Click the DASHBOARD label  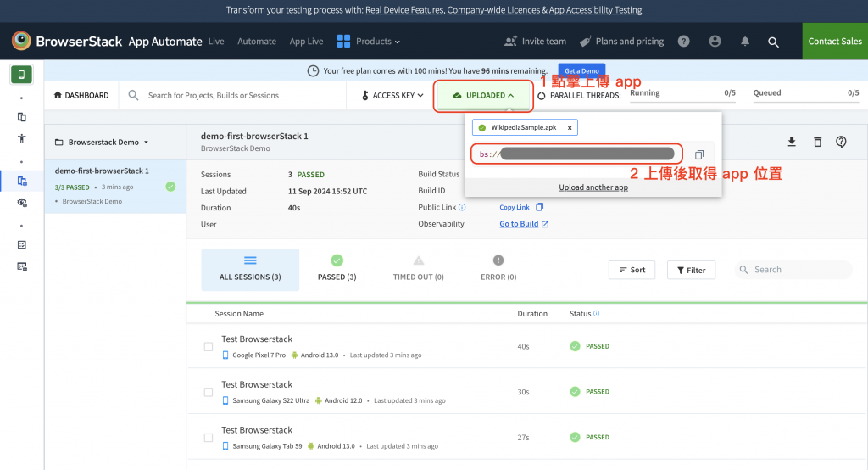[x=86, y=95]
